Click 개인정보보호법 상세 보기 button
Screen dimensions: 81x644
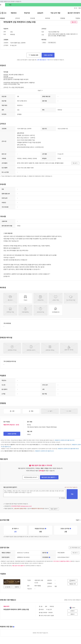(31, 477)
